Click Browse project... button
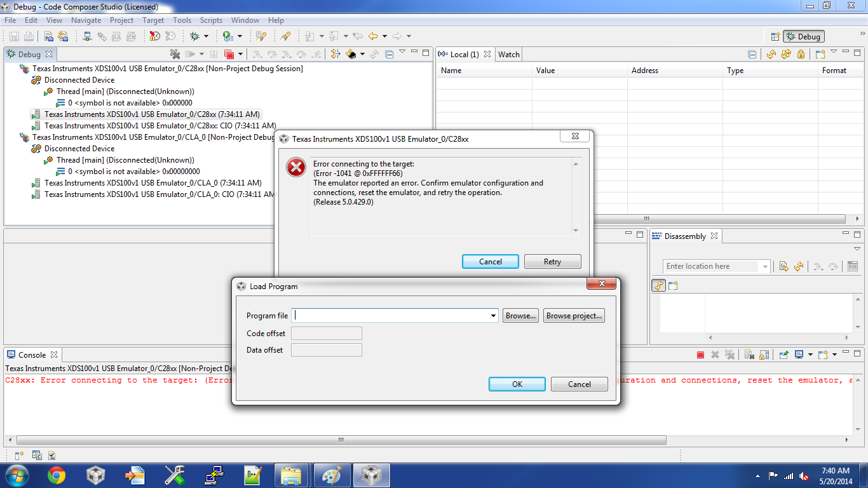 pyautogui.click(x=574, y=316)
